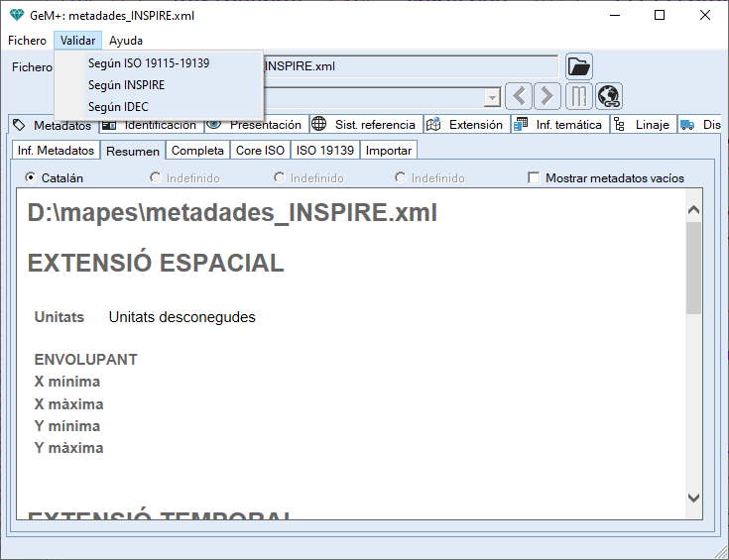
Task: Enable Mostrar metadatos vacíos checkbox
Action: [x=535, y=178]
